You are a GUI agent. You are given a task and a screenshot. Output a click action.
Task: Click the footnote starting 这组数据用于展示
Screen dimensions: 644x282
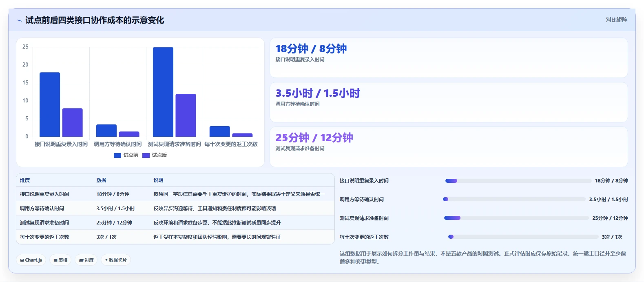click(483, 258)
